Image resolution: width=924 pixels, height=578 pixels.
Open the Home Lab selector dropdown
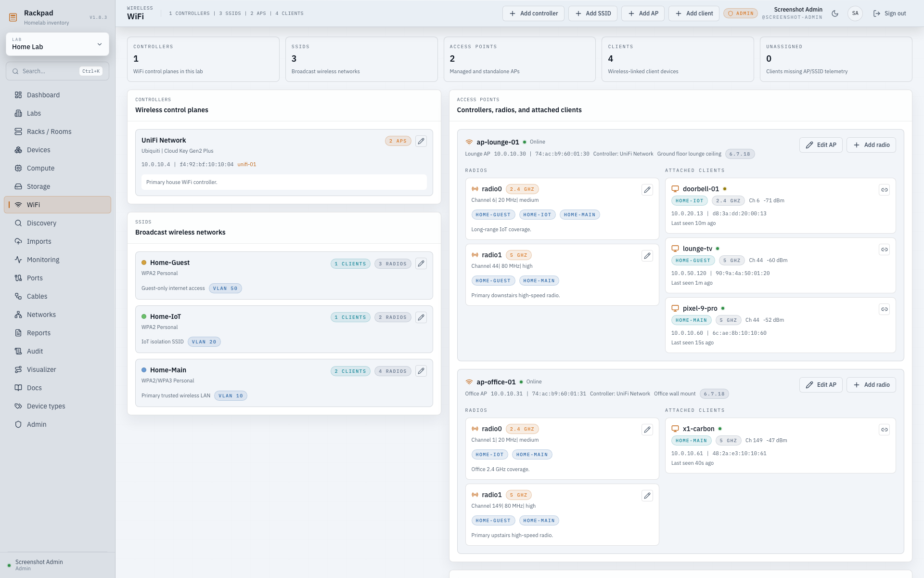click(x=57, y=44)
